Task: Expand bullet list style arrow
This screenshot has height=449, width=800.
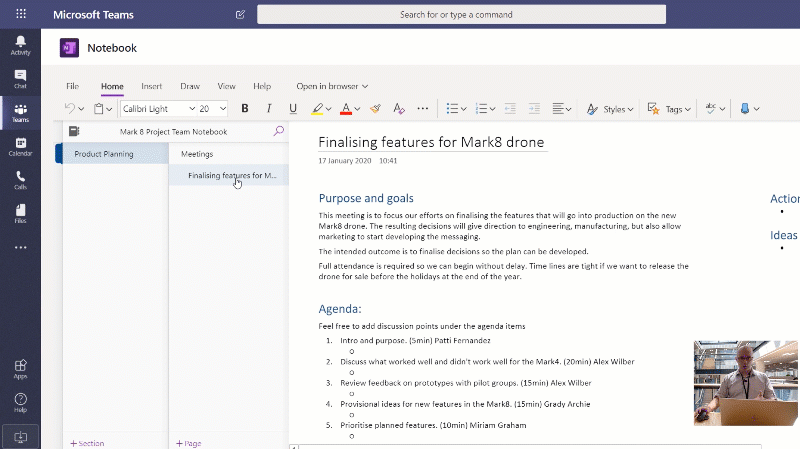Action: (463, 109)
